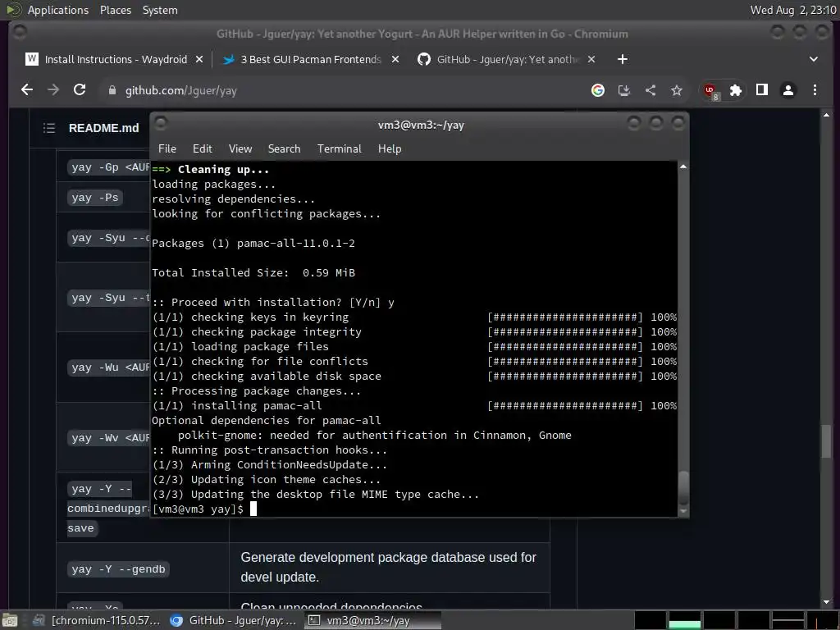
Task: Open the terminal File menu
Action: point(167,149)
